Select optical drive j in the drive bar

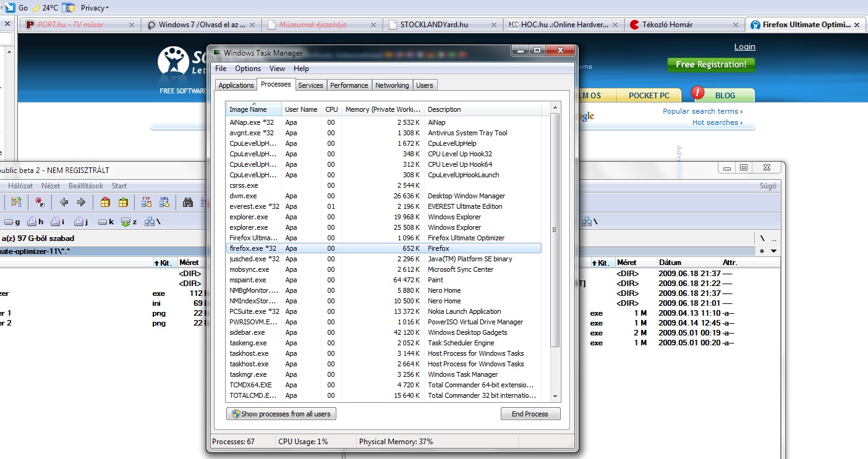point(81,222)
